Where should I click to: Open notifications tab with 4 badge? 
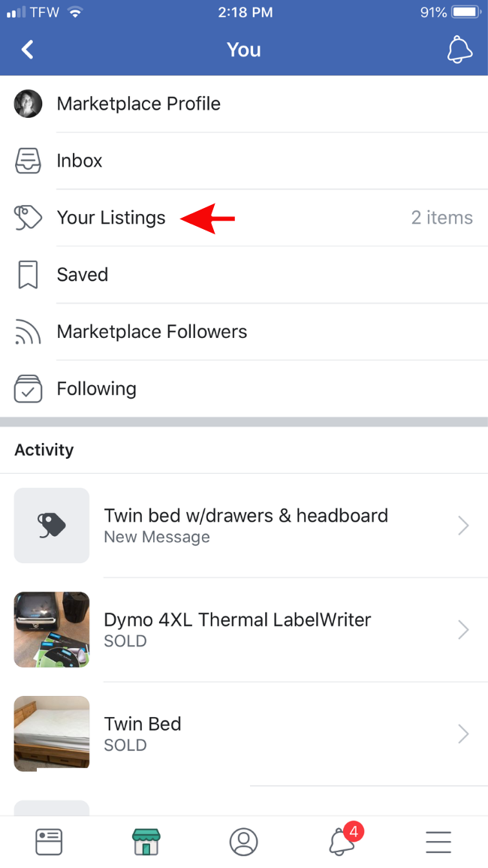click(x=342, y=841)
